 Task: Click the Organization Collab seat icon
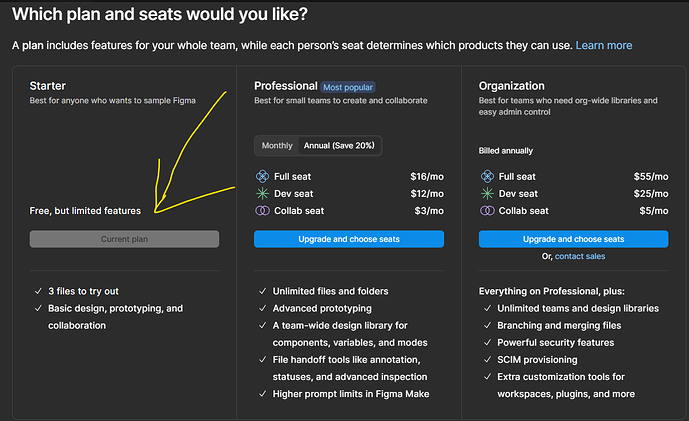[x=487, y=210]
